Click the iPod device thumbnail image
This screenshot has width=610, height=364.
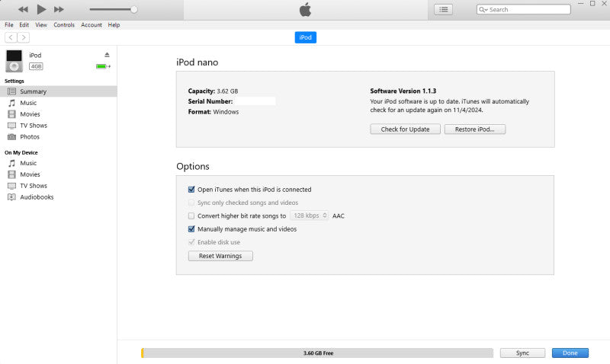tap(14, 61)
